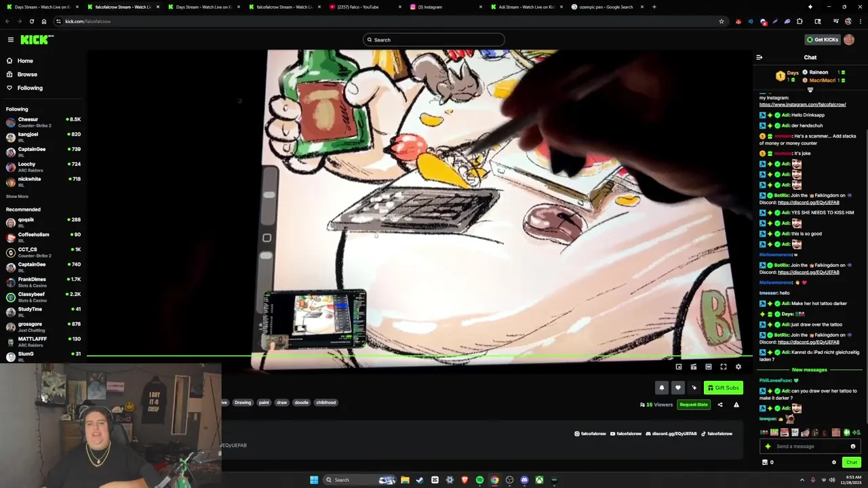Open Windows Start menu

(x=314, y=480)
